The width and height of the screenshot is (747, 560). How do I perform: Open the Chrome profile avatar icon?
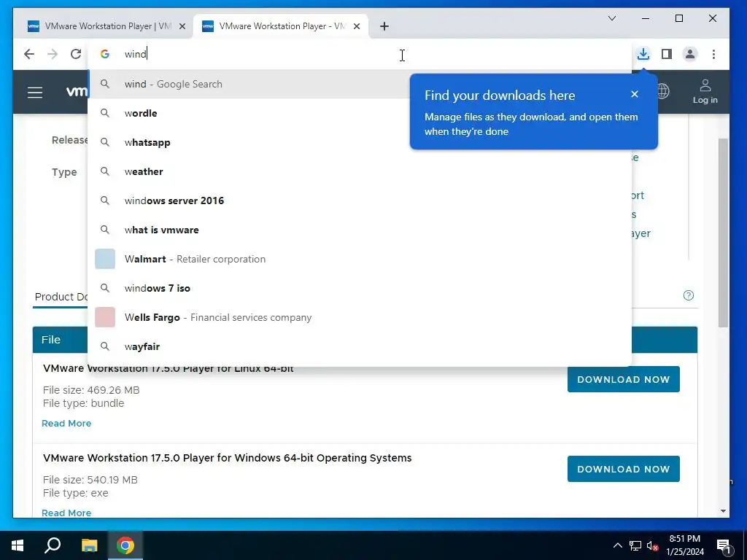click(690, 54)
